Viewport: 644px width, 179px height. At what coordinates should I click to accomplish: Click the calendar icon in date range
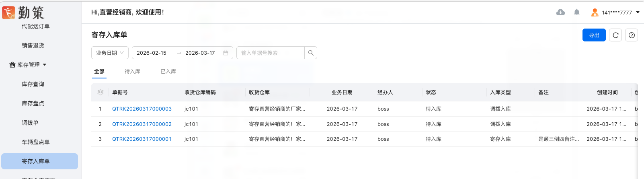tap(226, 53)
